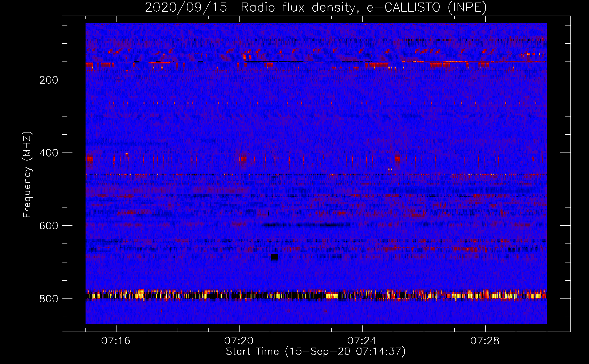Click the '400' frequency tick label

[x=49, y=153]
